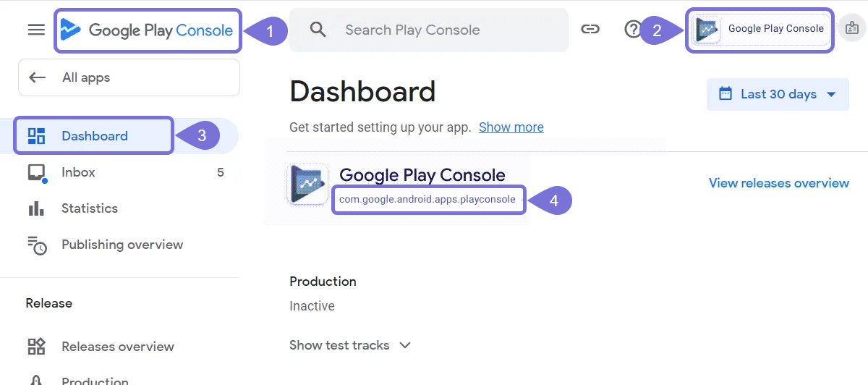Expand Show test tracks
Screen dimensions: 868x385
[350, 345]
